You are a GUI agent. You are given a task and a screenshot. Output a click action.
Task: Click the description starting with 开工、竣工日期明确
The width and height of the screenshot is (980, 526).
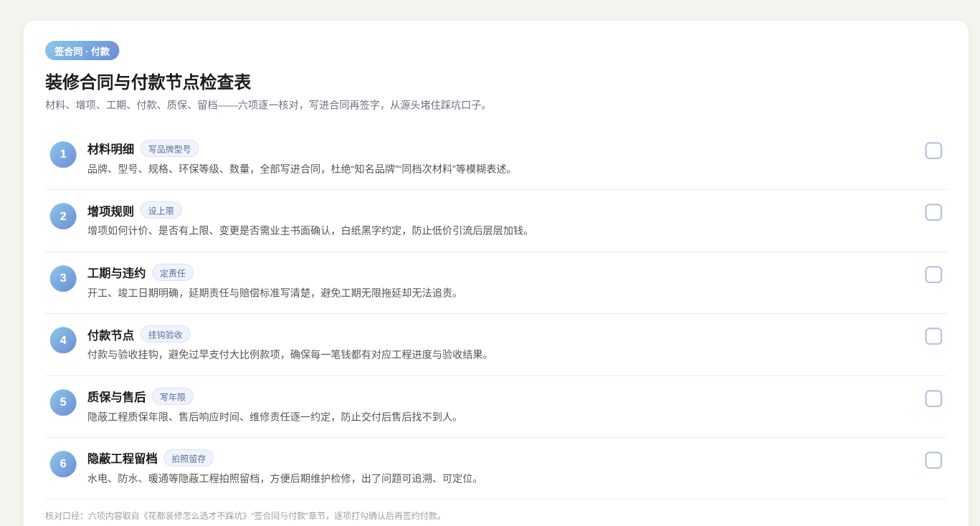pos(275,293)
